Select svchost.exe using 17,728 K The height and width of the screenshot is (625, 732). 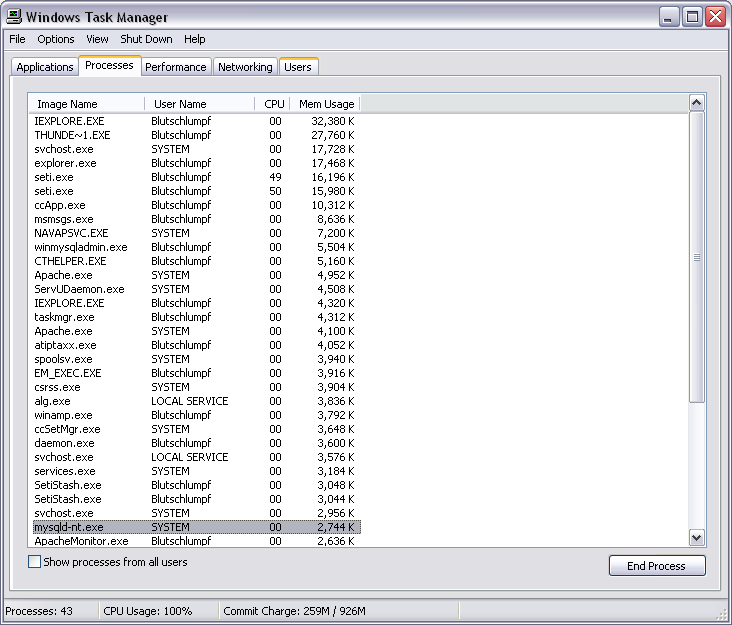tap(196, 149)
